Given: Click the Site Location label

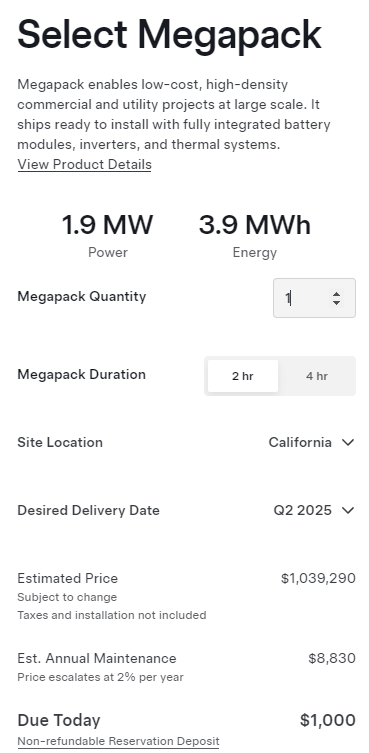Looking at the screenshot, I should [x=60, y=442].
